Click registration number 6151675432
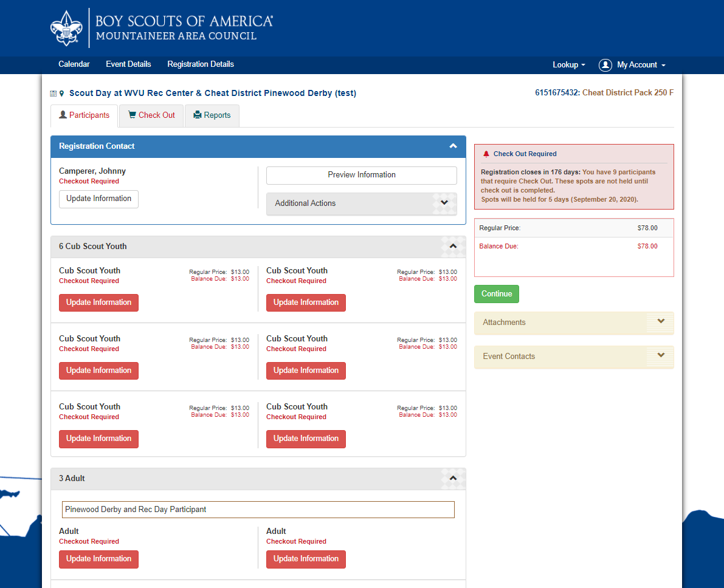This screenshot has height=588, width=724. point(556,93)
